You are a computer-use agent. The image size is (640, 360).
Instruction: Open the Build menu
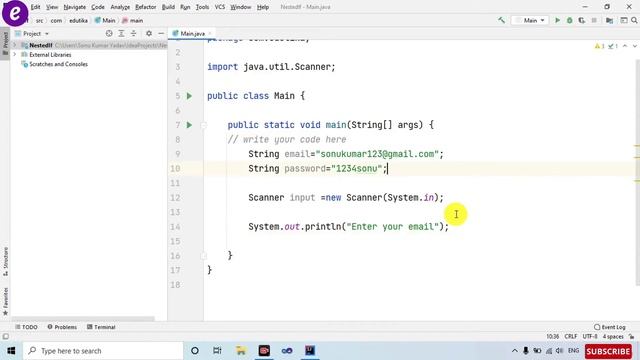[x=168, y=7]
